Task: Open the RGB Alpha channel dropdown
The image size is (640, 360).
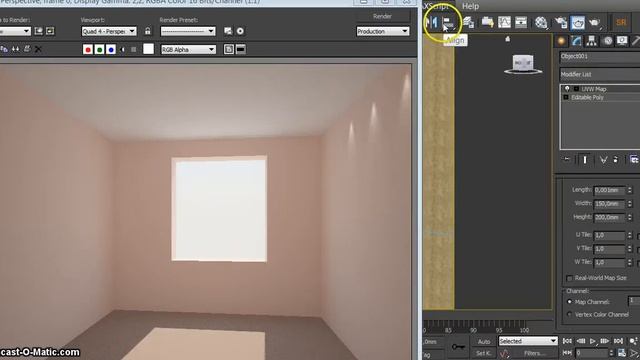Action: point(188,49)
